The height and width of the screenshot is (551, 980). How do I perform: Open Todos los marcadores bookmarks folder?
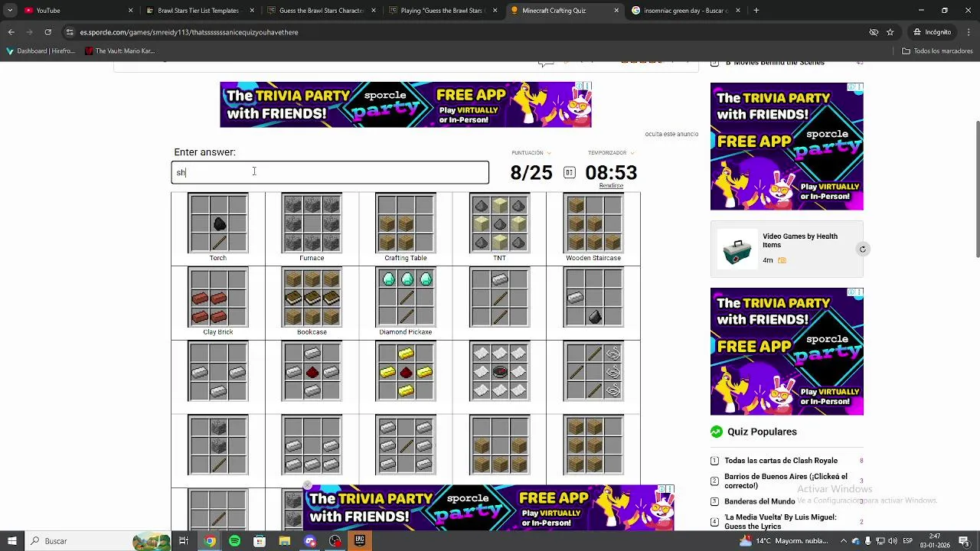click(x=937, y=51)
